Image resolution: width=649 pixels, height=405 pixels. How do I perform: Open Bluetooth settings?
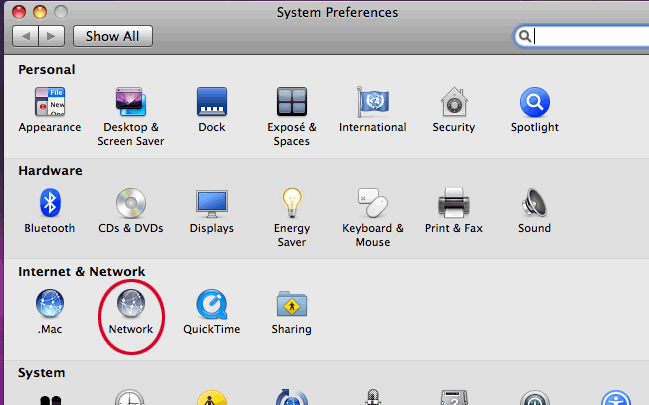(50, 204)
